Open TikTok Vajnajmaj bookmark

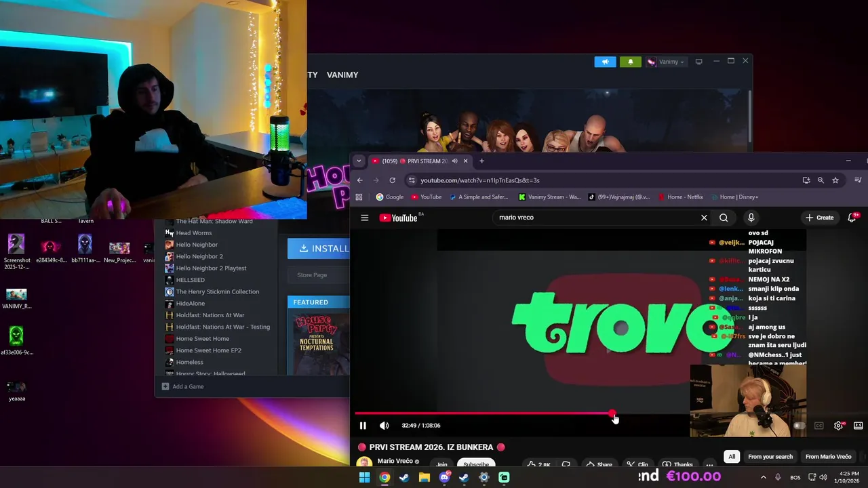[x=618, y=197]
